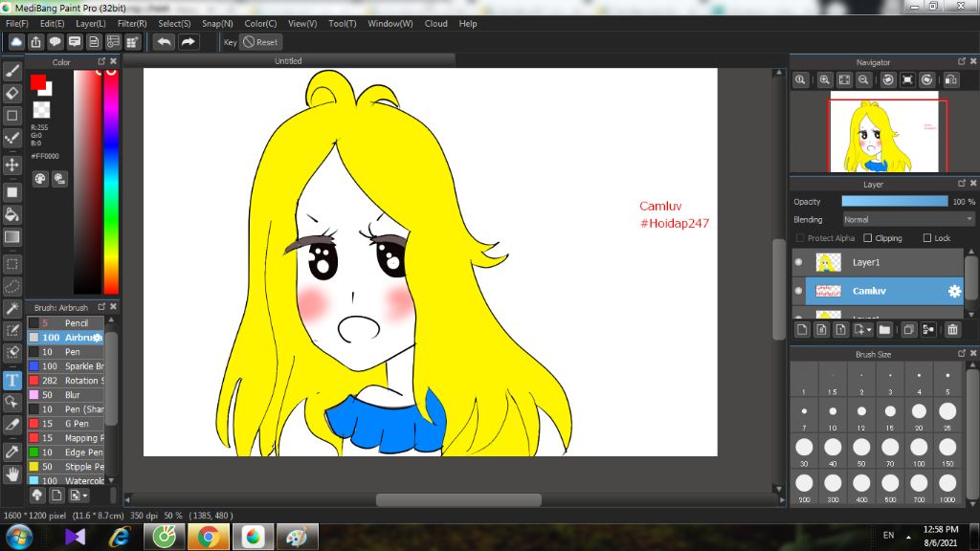The image size is (980, 551).
Task: Toggle Layer1 visibility dot
Action: (799, 262)
